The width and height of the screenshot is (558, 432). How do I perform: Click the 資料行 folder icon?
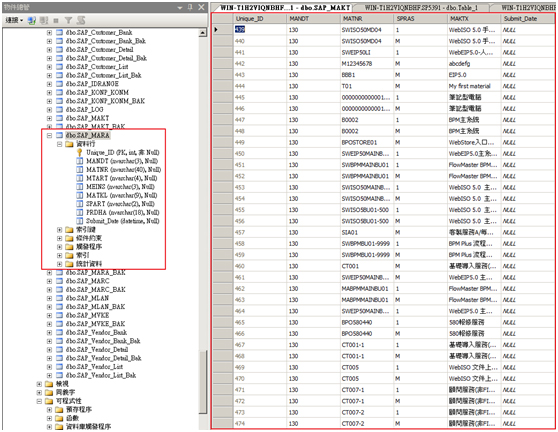(69, 144)
